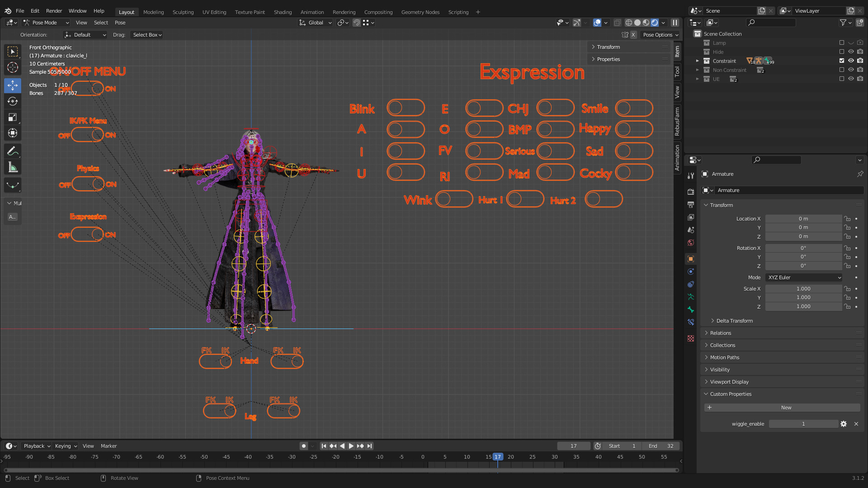Screen dimensions: 868x488
Task: Open the Marker menu in timeline
Action: [108, 446]
